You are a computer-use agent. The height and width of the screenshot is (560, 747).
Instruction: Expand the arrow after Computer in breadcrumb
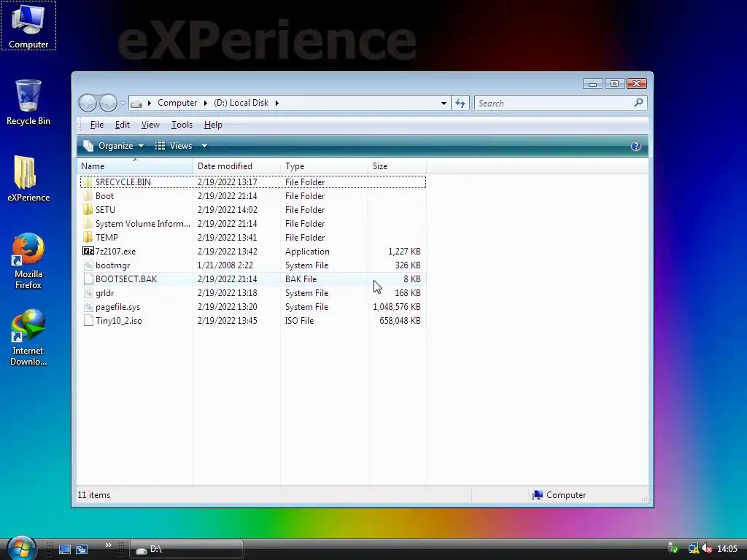pyautogui.click(x=205, y=103)
